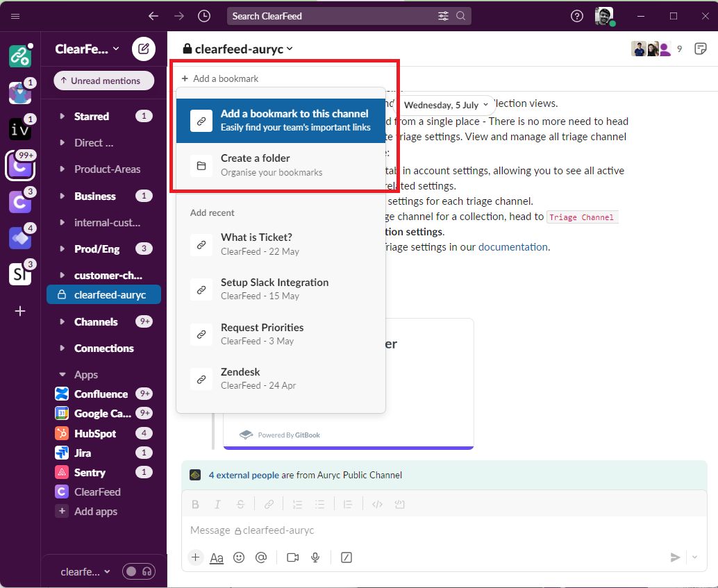
Task: Open the history clock icon
Action: click(x=204, y=16)
